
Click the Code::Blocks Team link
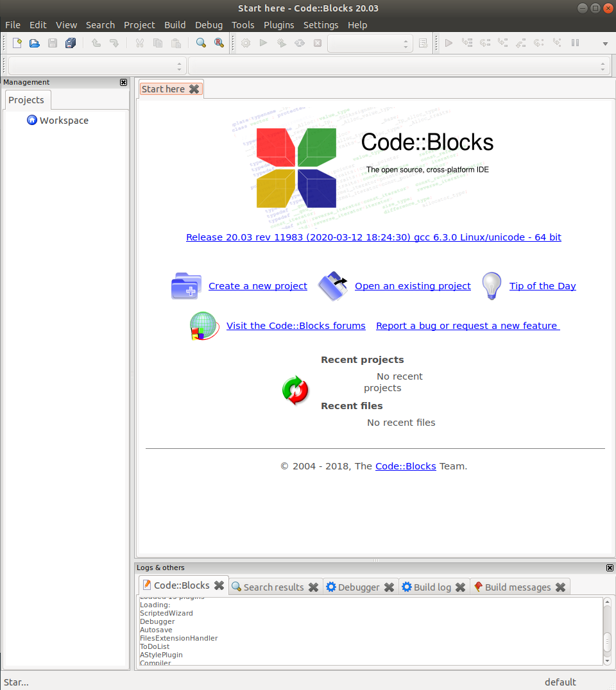(x=406, y=466)
